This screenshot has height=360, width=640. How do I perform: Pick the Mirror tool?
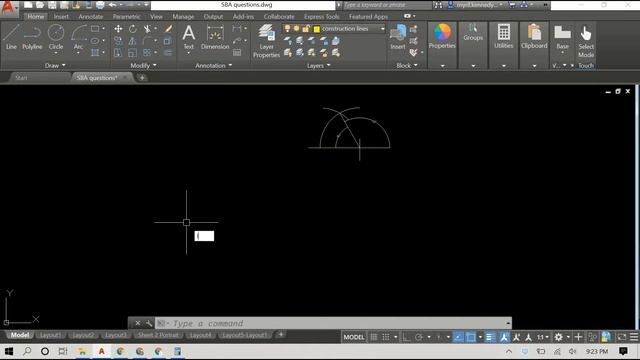click(x=133, y=41)
